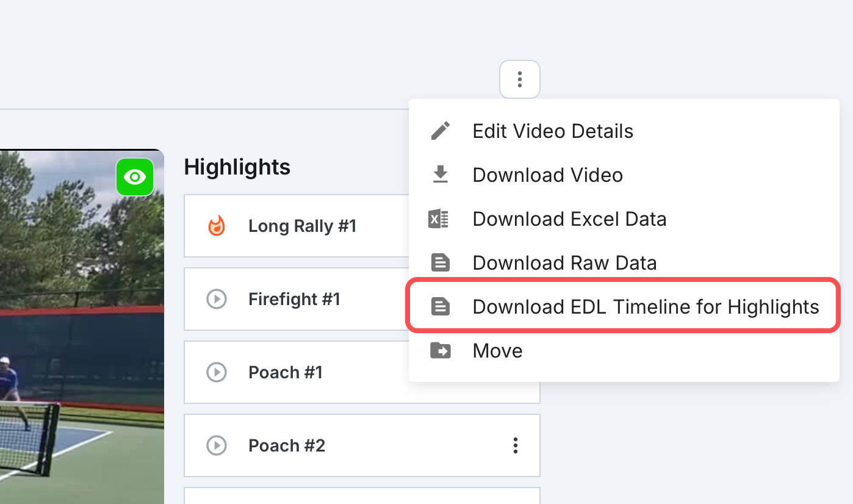Select Download EDL Timeline for Highlights

(624, 306)
